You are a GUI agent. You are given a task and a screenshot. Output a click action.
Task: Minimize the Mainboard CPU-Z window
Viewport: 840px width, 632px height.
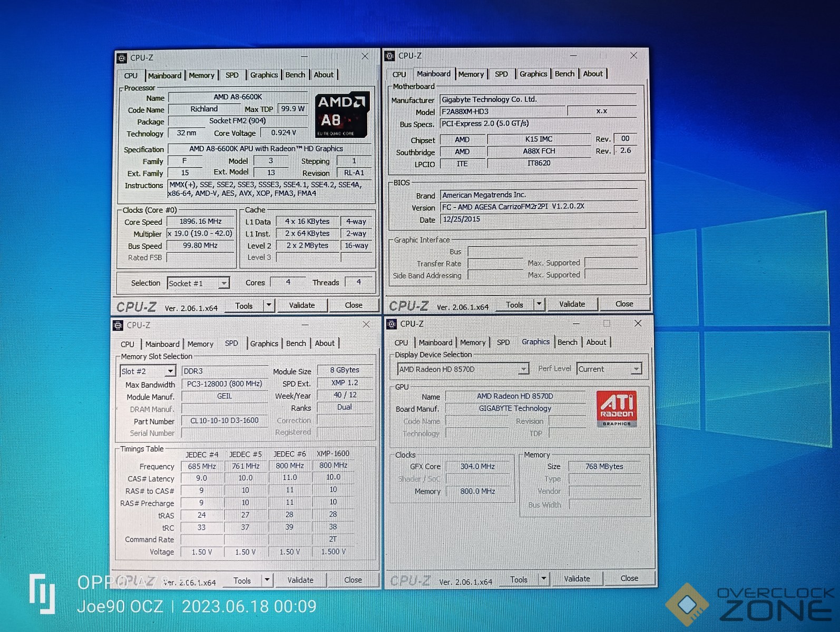[573, 56]
